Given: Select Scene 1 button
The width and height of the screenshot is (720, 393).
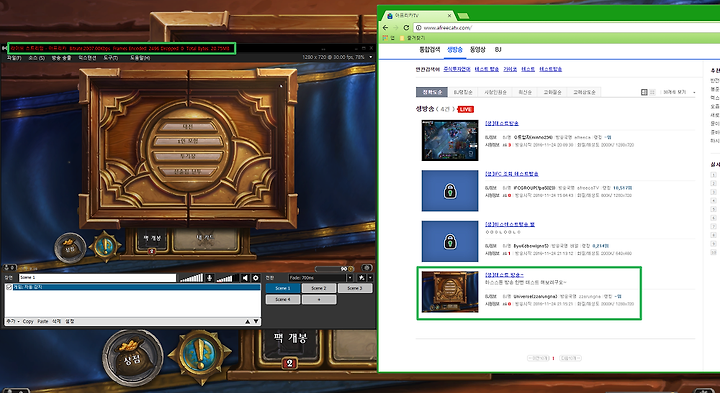Looking at the screenshot, I should [x=283, y=288].
